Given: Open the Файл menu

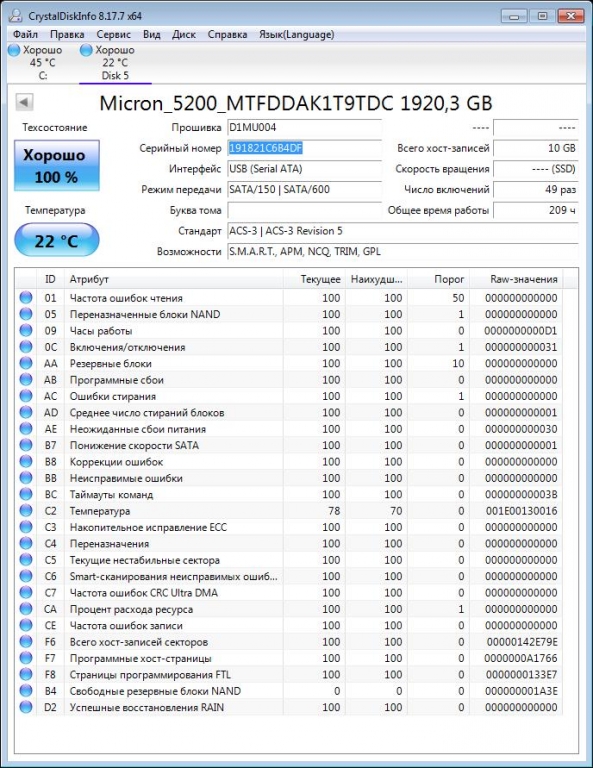Looking at the screenshot, I should pos(25,35).
